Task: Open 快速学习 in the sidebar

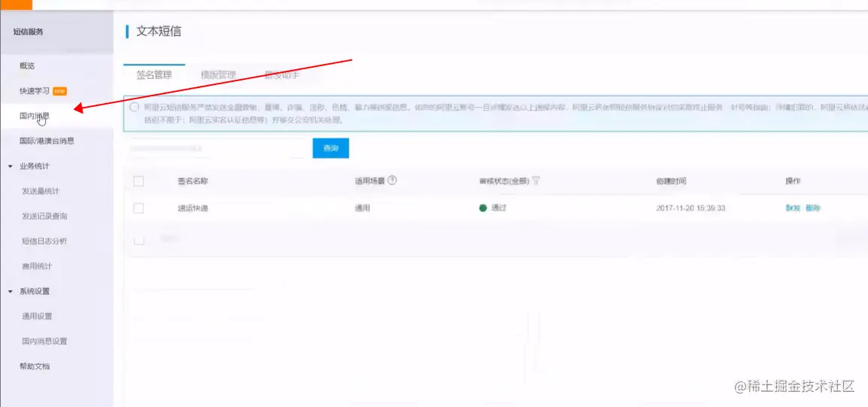Action: coord(35,91)
